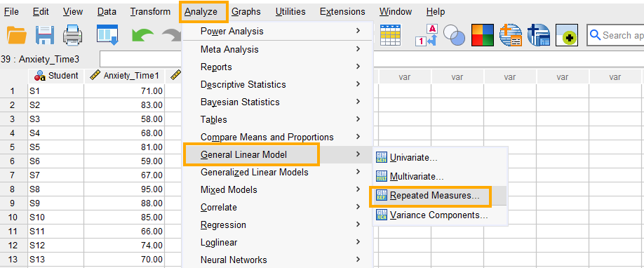The width and height of the screenshot is (644, 268).
Task: Open the Transform menu
Action: [x=150, y=11]
